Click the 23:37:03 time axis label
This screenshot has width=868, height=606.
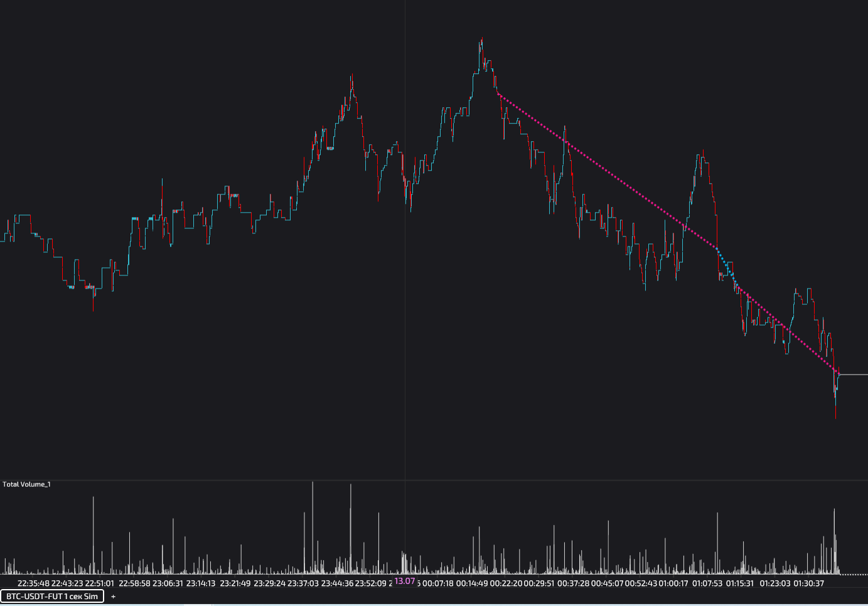[303, 583]
